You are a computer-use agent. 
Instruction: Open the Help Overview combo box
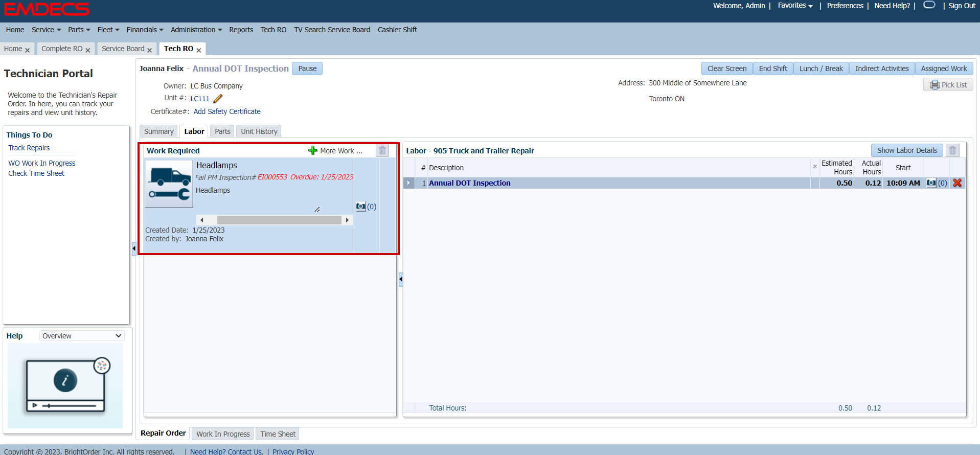[82, 336]
